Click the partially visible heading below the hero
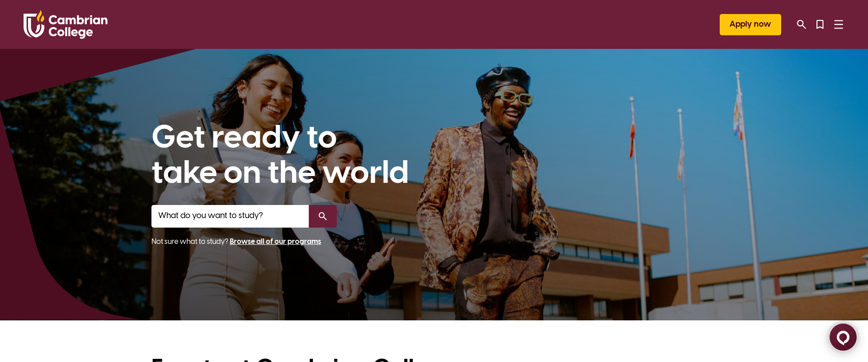Image resolution: width=868 pixels, height=362 pixels. (x=283, y=359)
